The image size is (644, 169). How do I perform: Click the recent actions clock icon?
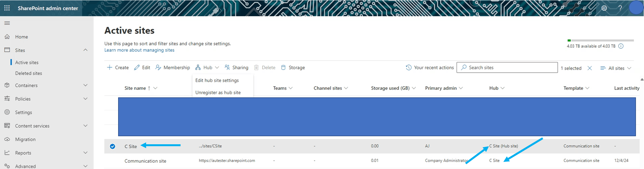[x=409, y=67]
